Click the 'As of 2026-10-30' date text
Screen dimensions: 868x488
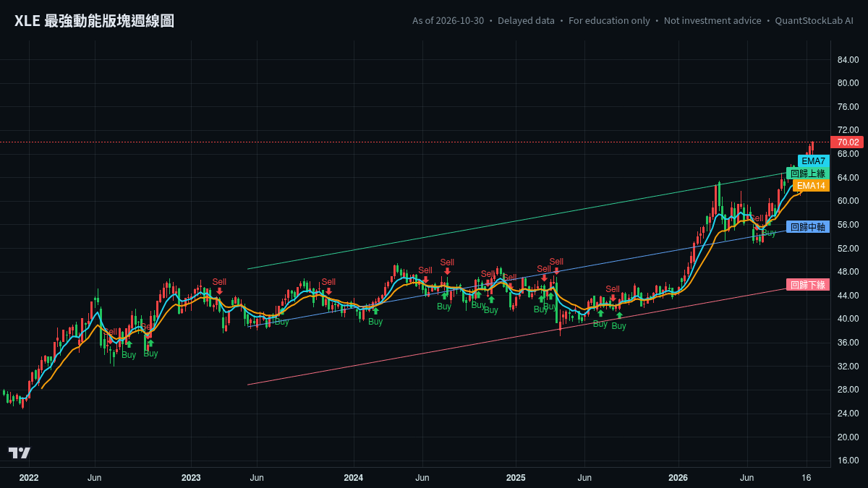448,21
